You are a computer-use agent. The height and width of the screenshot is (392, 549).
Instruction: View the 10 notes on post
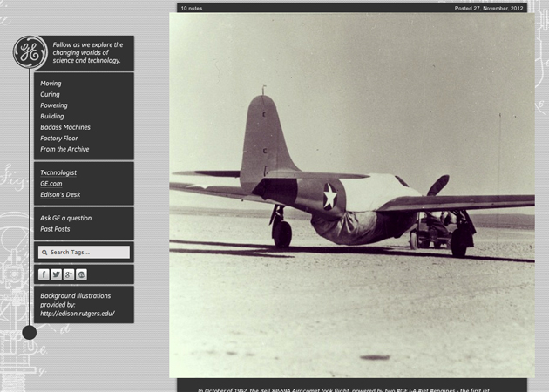191,9
